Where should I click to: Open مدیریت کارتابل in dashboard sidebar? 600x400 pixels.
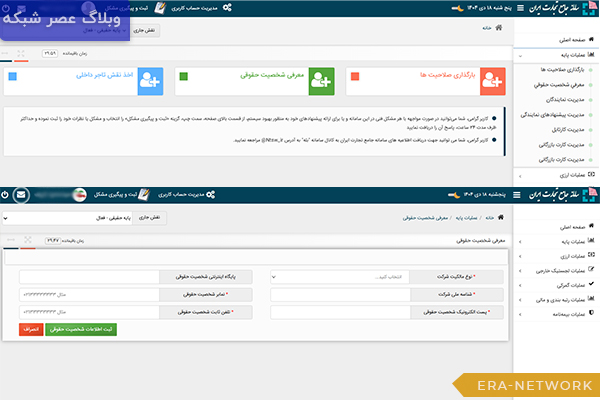568,130
